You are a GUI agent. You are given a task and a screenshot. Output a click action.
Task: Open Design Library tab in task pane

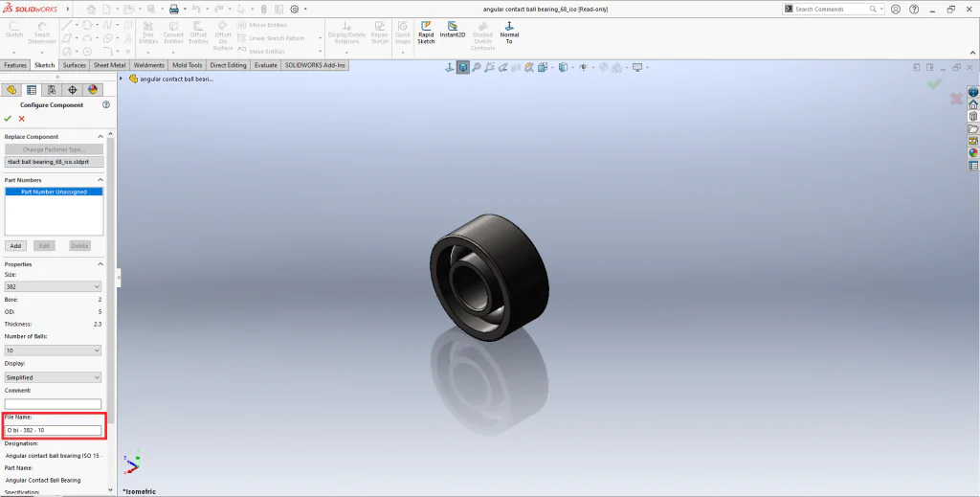click(x=973, y=116)
